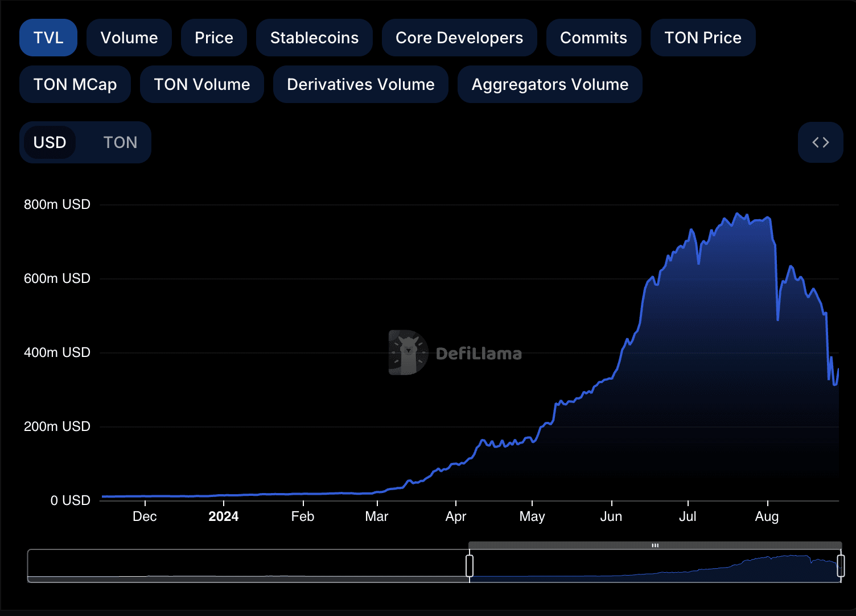Click the Jun date label

tap(611, 516)
